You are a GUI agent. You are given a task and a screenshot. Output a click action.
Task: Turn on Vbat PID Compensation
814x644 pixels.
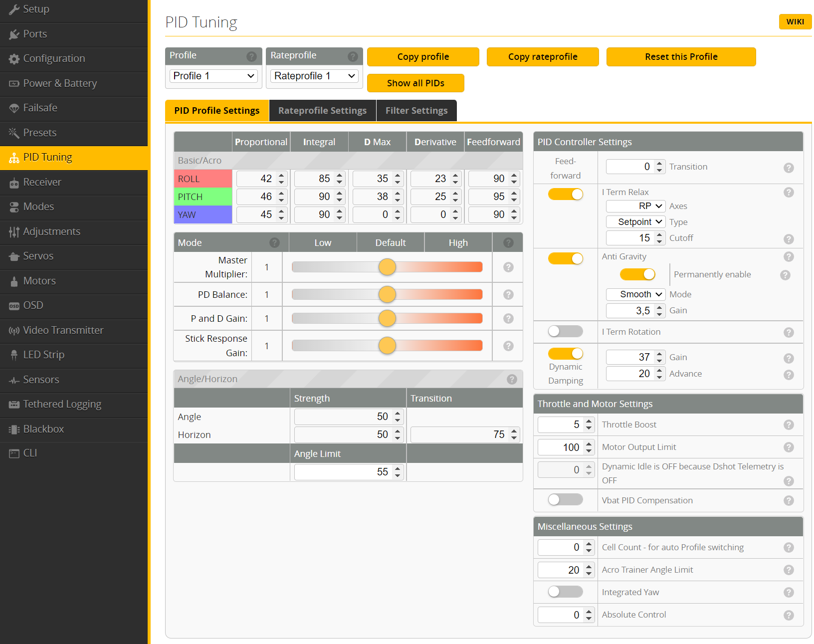point(565,499)
